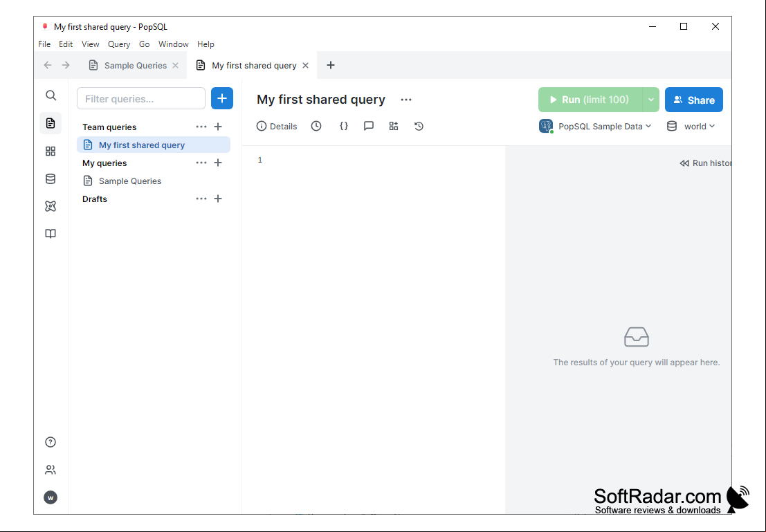The height and width of the screenshot is (532, 766).
Task: Go back with the left arrow
Action: click(47, 65)
